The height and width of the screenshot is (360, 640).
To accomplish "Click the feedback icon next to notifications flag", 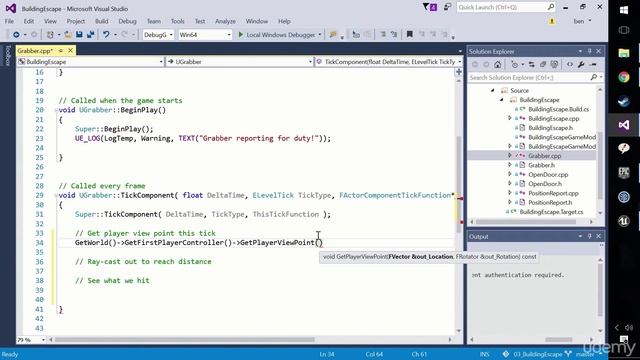I will point(447,7).
